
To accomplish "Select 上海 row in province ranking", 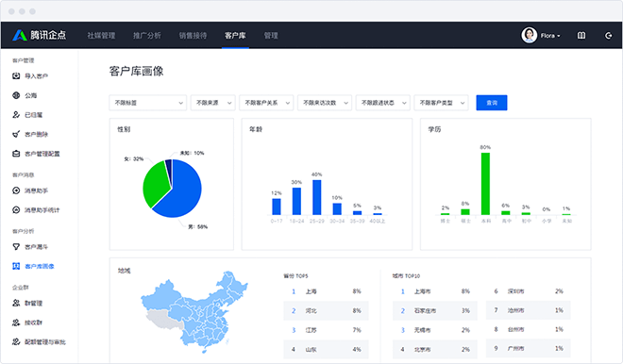I will click(x=326, y=291).
